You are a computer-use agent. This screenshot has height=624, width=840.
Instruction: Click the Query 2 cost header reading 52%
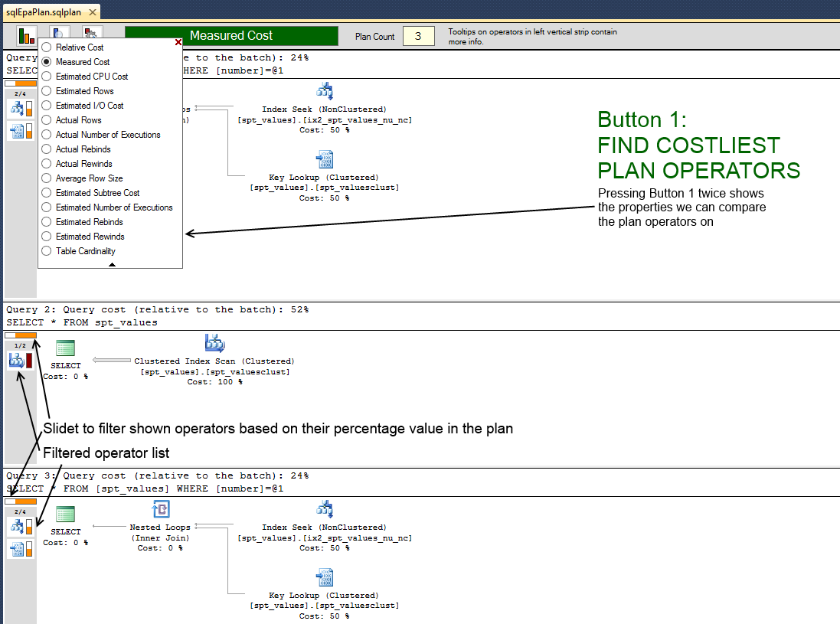tap(158, 309)
